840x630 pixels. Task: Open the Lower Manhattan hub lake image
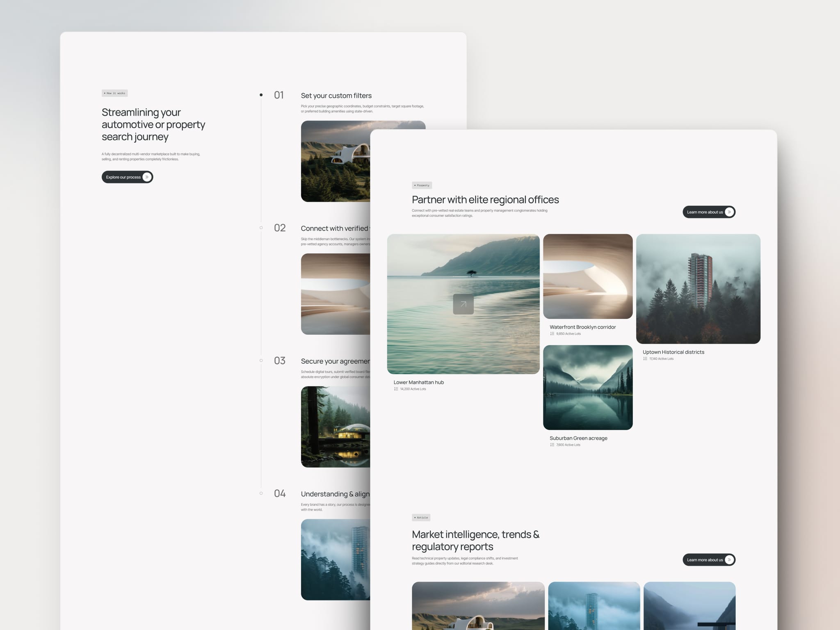click(x=463, y=304)
